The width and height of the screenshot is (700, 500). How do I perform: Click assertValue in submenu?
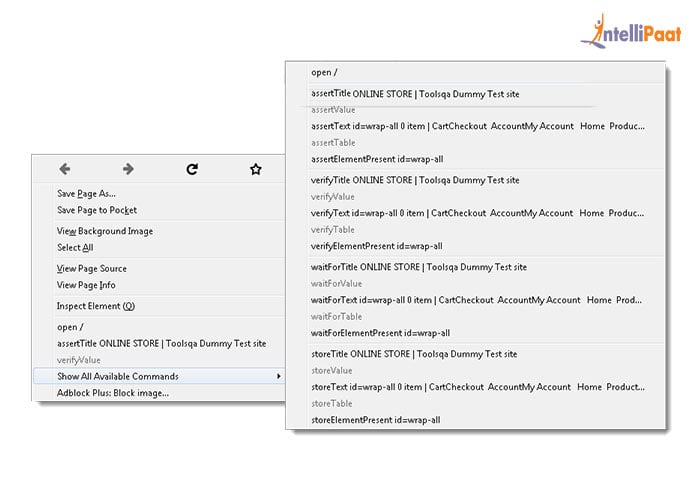(333, 110)
